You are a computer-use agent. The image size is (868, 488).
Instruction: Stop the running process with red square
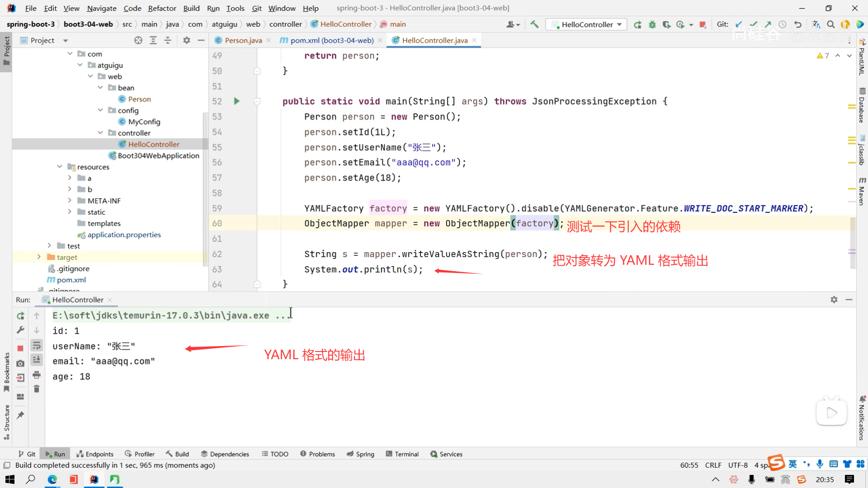[20, 348]
